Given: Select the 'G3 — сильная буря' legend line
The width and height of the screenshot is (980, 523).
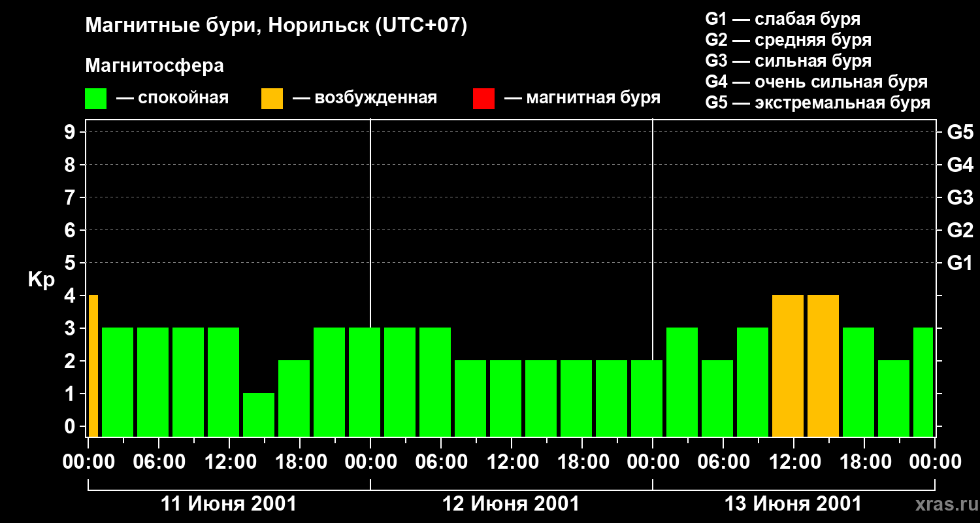Looking at the screenshot, I should point(788,61).
